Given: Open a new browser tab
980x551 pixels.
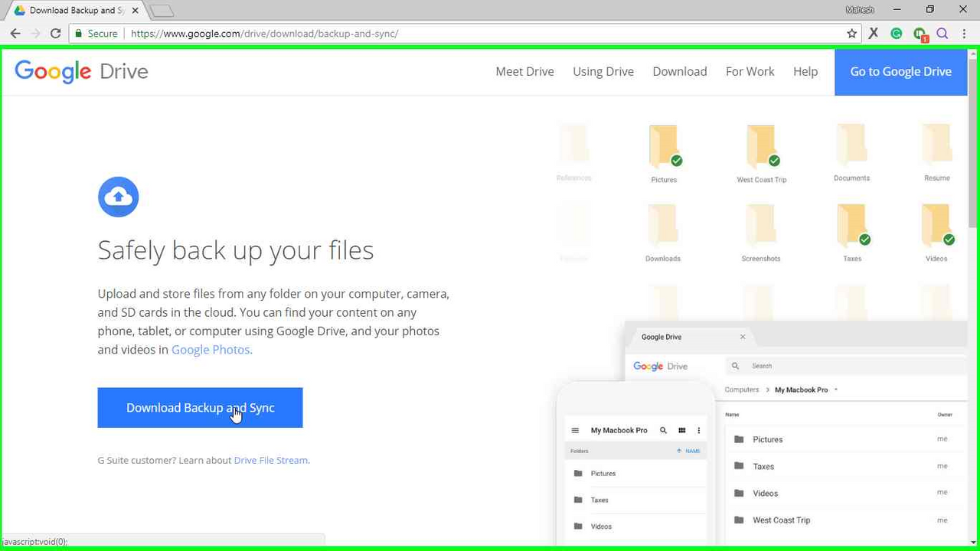Looking at the screenshot, I should pos(162,11).
